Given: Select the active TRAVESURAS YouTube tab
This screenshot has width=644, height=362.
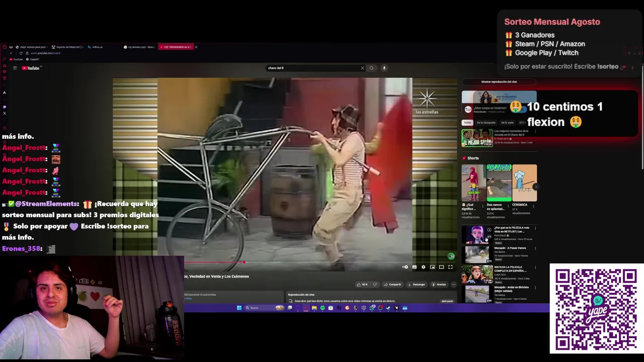Looking at the screenshot, I should coord(176,47).
